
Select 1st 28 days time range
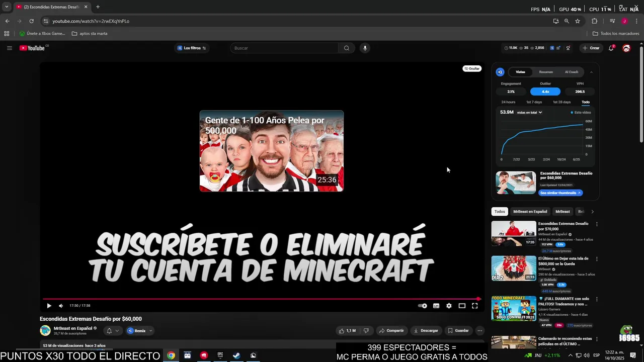click(561, 102)
